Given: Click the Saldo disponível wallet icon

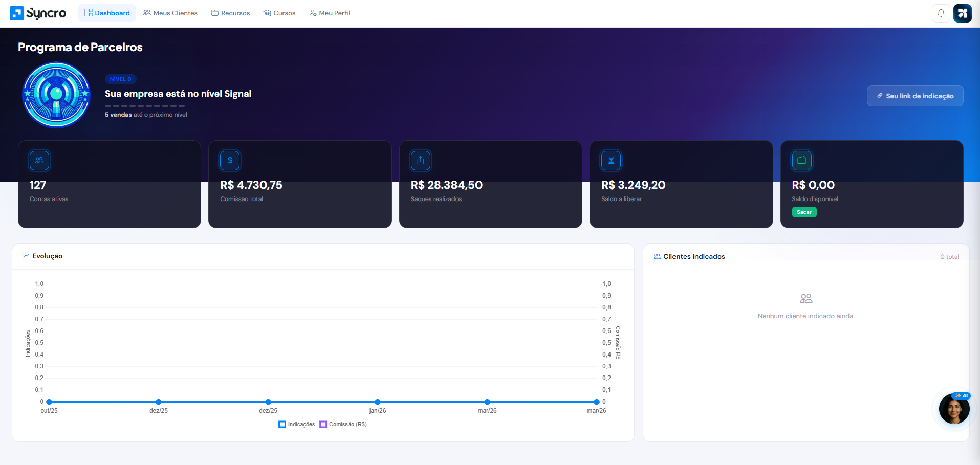Looking at the screenshot, I should pos(801,161).
